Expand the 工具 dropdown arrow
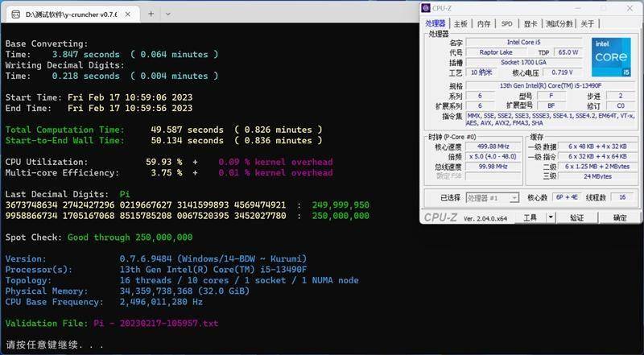 [551, 217]
